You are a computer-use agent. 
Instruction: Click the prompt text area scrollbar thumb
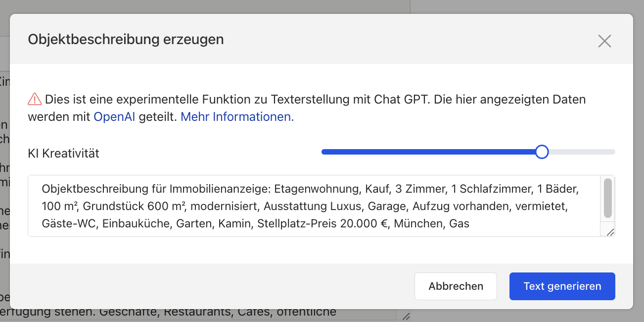[x=608, y=198]
